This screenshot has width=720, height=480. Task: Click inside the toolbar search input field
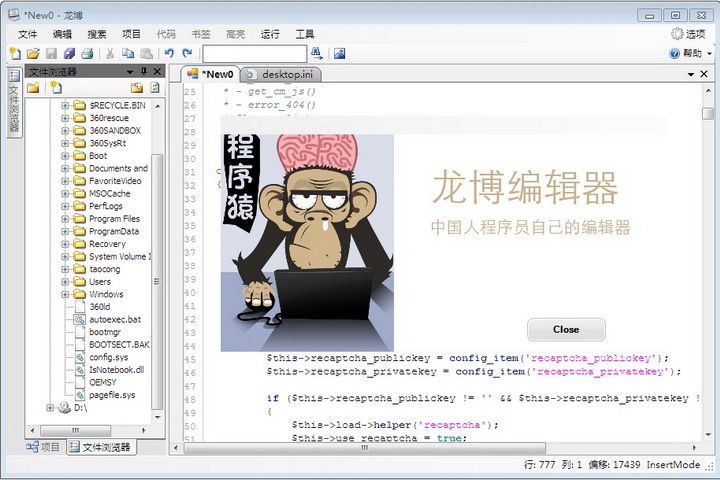click(x=254, y=53)
